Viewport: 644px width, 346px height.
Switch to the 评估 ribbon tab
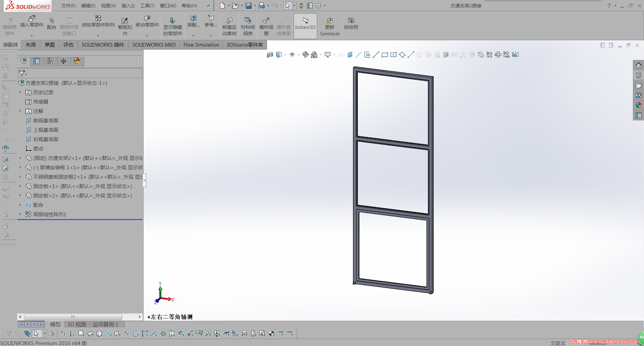(68, 45)
